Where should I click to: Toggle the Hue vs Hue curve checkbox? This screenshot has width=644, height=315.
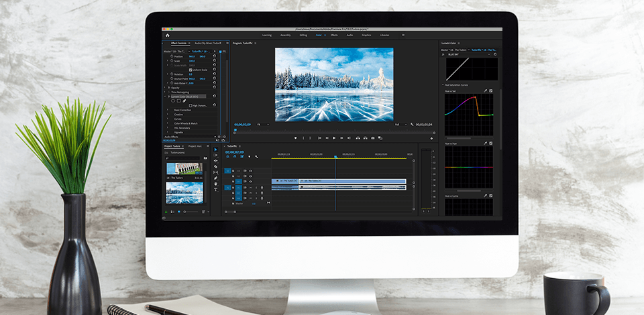click(490, 143)
